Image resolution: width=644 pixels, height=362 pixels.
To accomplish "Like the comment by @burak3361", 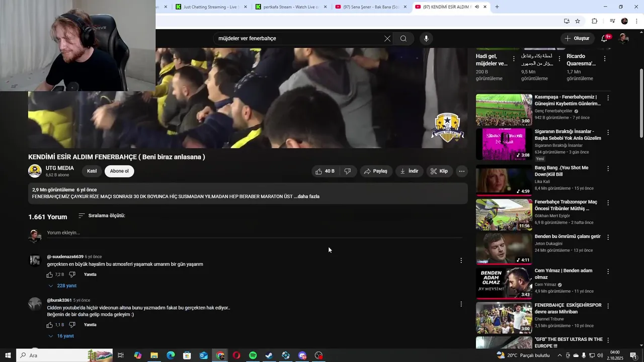I will [x=50, y=325].
